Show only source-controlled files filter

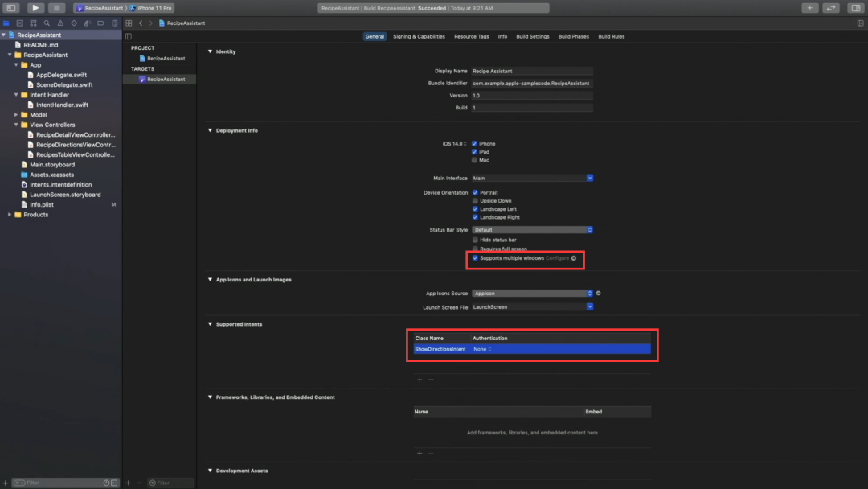(114, 483)
